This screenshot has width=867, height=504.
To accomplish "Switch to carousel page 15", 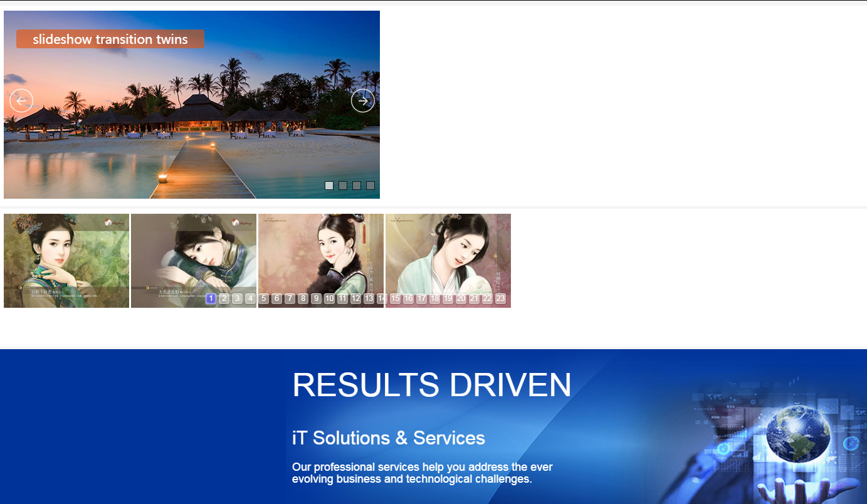I will click(396, 298).
